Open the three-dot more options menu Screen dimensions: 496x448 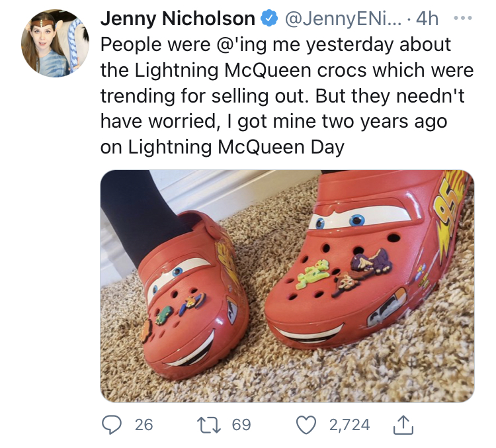(463, 18)
